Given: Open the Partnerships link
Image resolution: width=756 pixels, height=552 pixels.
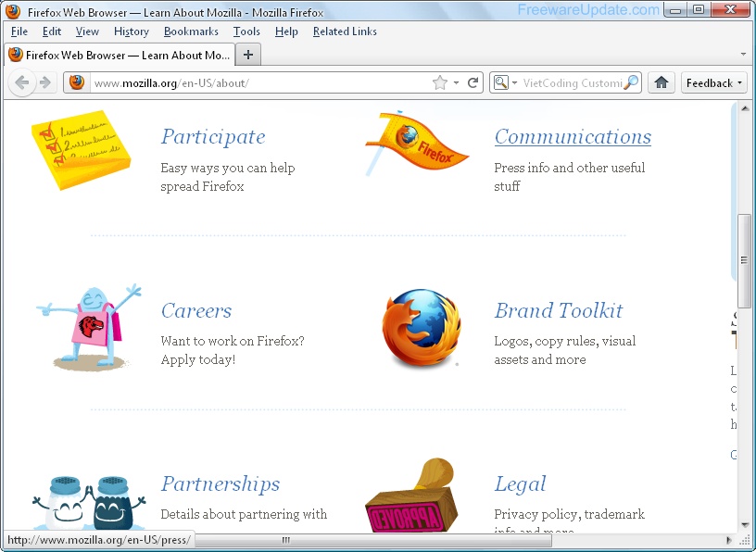Looking at the screenshot, I should click(x=220, y=484).
